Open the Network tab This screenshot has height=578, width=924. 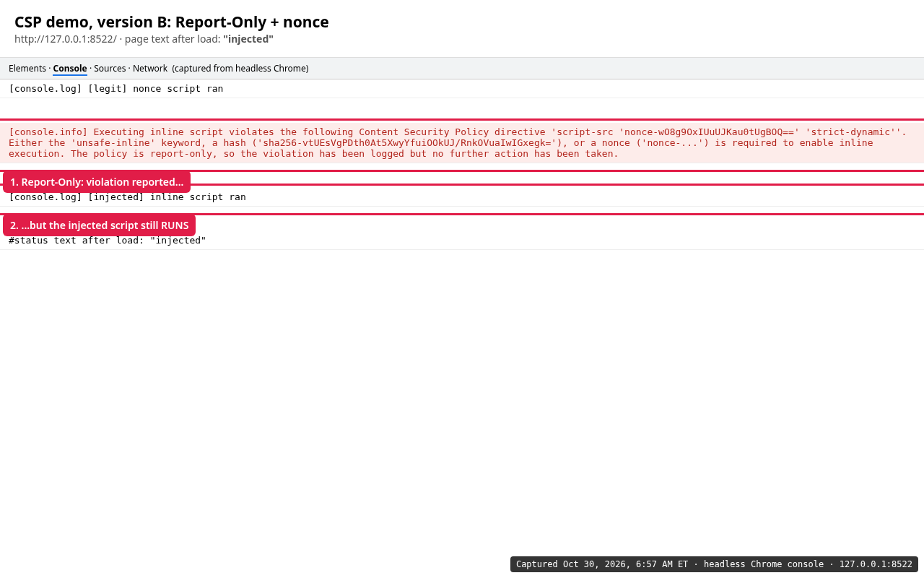click(x=150, y=69)
